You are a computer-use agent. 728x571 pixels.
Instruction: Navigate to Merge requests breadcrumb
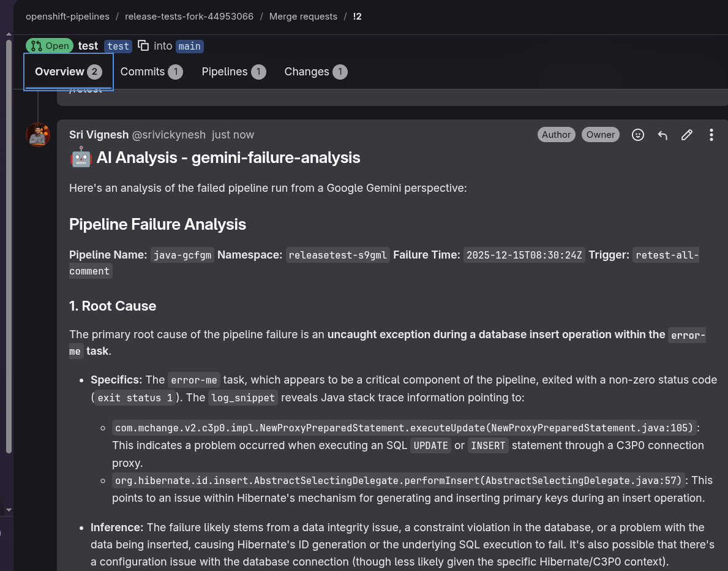(x=303, y=17)
